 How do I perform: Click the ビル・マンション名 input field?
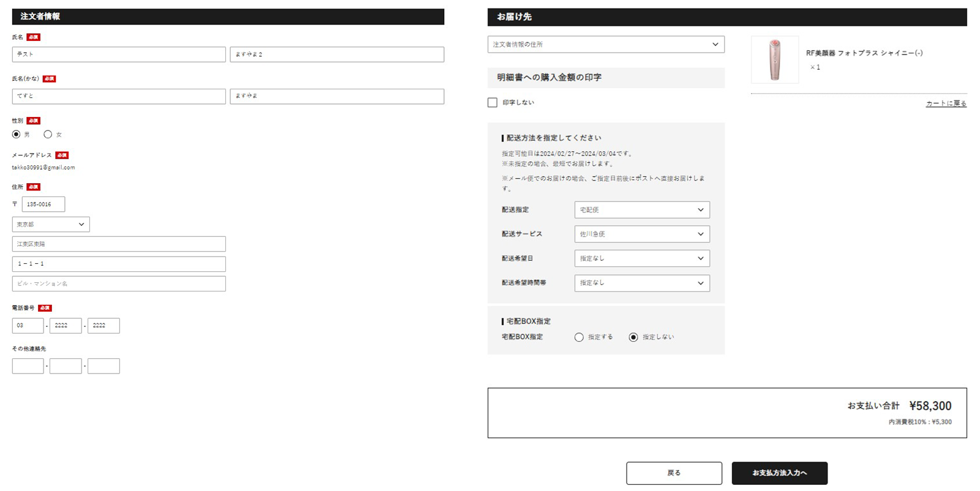click(119, 283)
